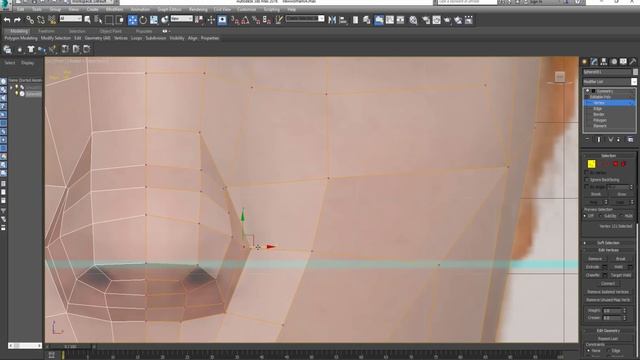Viewport: 640px width, 360px height.
Task: Toggle visibility eye of highlighted scene object
Action: point(17,93)
